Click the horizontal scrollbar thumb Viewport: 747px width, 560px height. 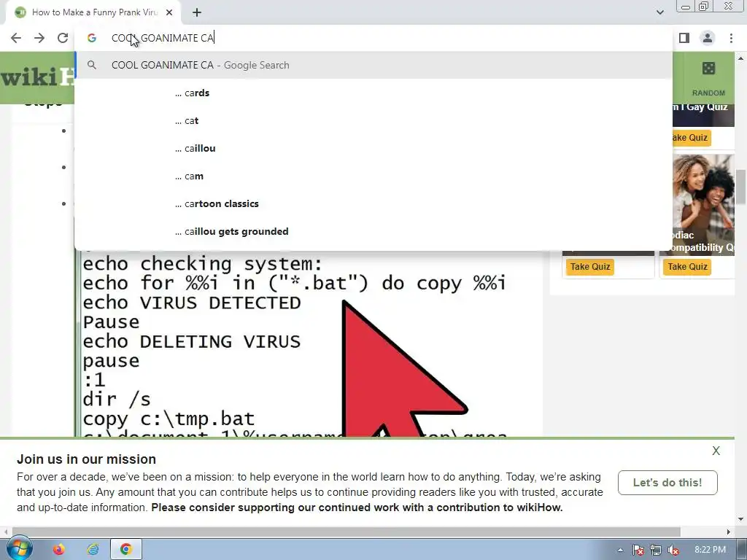347,532
